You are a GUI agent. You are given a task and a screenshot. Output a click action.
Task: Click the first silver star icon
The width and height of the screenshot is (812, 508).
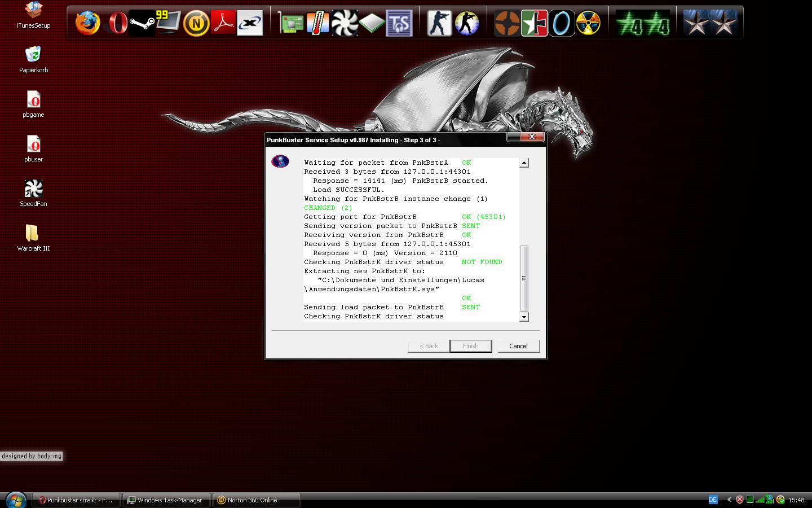[x=697, y=23]
